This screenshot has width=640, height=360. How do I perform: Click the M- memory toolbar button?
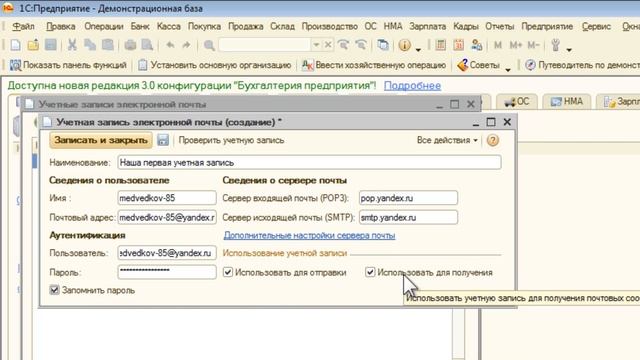[x=533, y=45]
